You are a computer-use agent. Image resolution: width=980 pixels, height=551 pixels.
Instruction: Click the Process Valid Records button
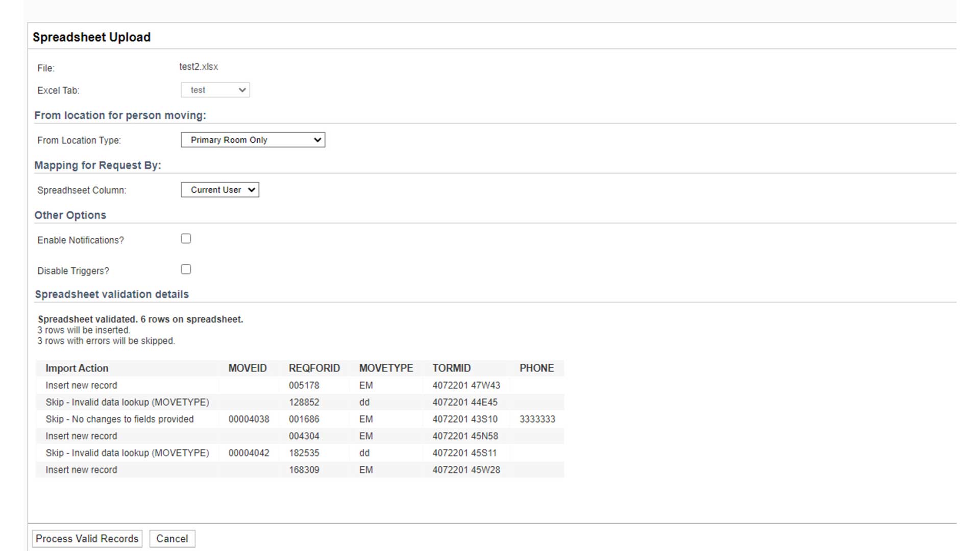pyautogui.click(x=86, y=538)
